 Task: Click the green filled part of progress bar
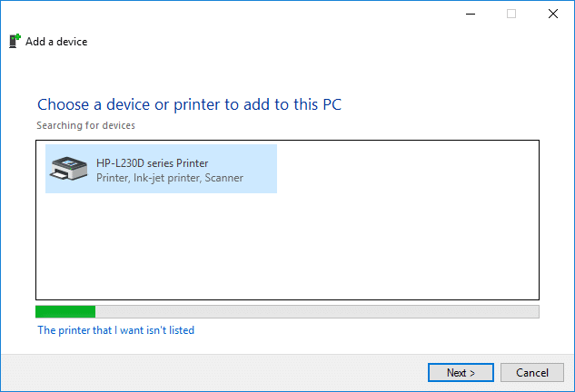point(65,311)
